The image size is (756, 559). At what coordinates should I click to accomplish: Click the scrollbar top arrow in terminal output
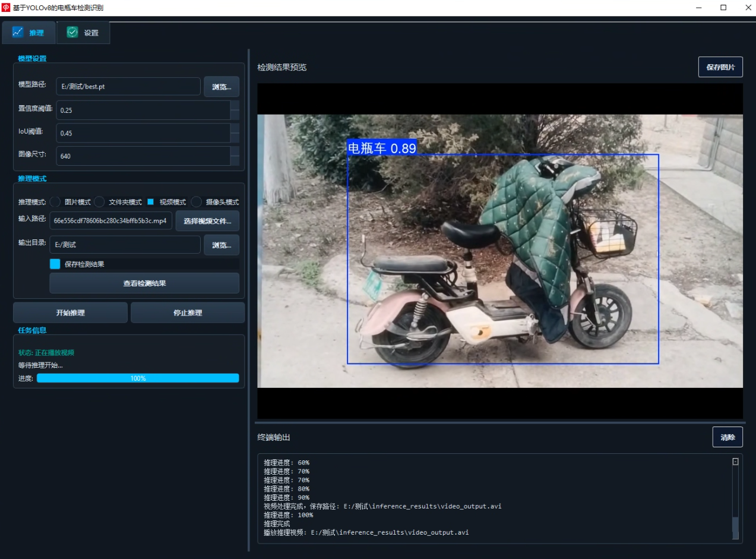pyautogui.click(x=735, y=462)
